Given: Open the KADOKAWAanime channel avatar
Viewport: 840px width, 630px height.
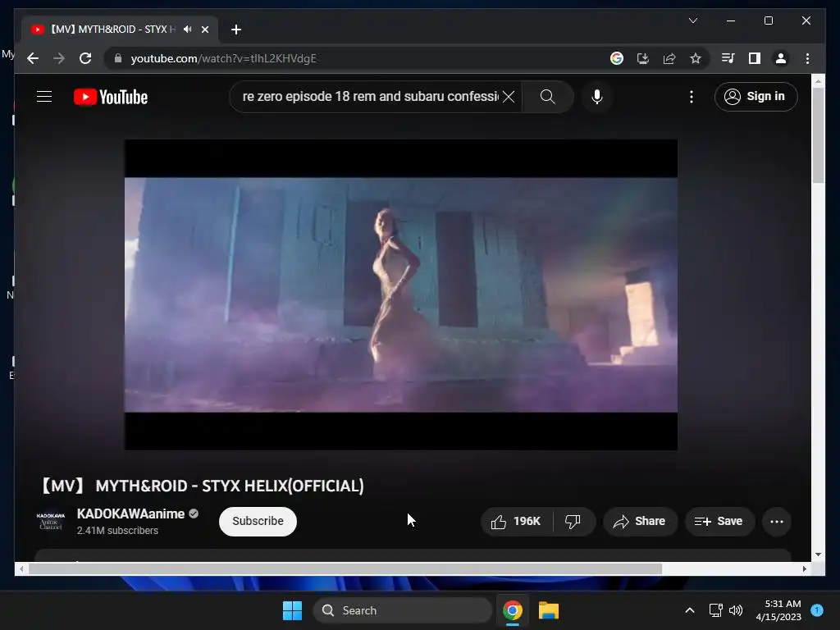Looking at the screenshot, I should 51,521.
